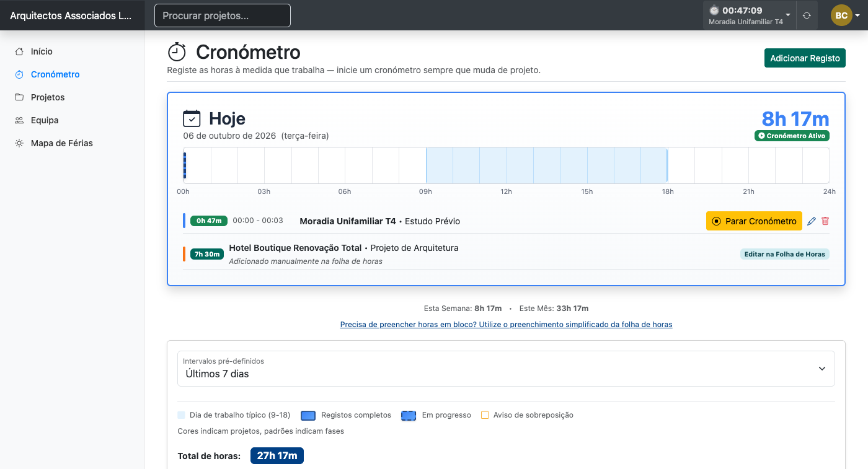The height and width of the screenshot is (469, 868).
Task: Click the in-progress dashed block at 00h on the timeline
Action: (x=185, y=165)
